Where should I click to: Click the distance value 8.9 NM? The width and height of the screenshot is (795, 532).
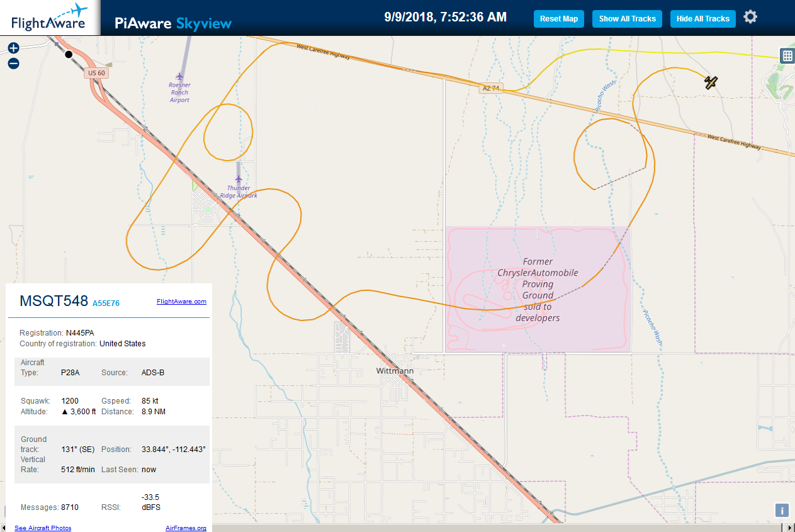point(155,412)
